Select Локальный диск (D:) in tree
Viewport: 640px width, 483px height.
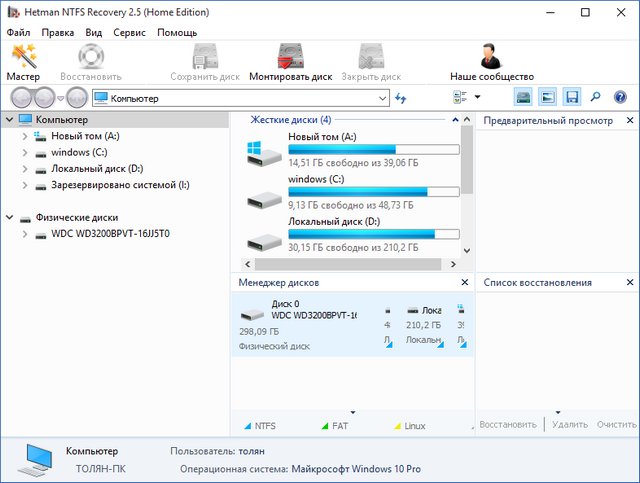pyautogui.click(x=97, y=169)
